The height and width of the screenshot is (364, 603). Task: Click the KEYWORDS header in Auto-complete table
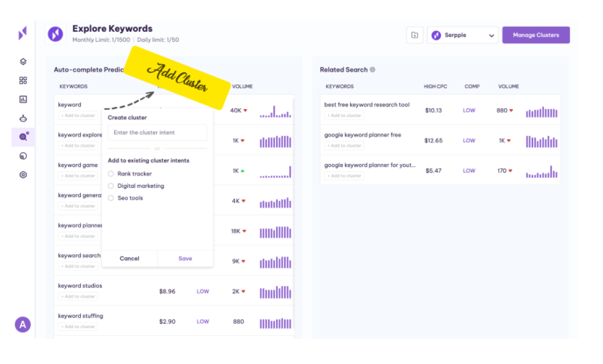(74, 86)
